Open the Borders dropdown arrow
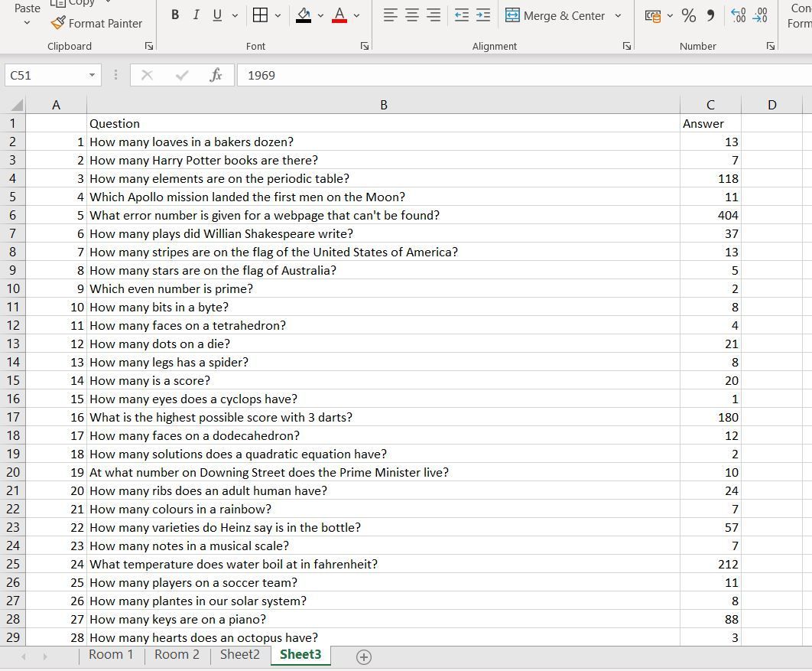 (x=277, y=15)
